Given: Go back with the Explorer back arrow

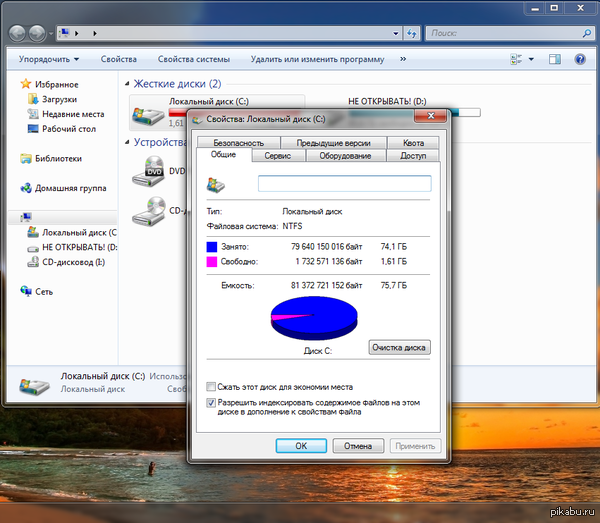Looking at the screenshot, I should (17, 33).
